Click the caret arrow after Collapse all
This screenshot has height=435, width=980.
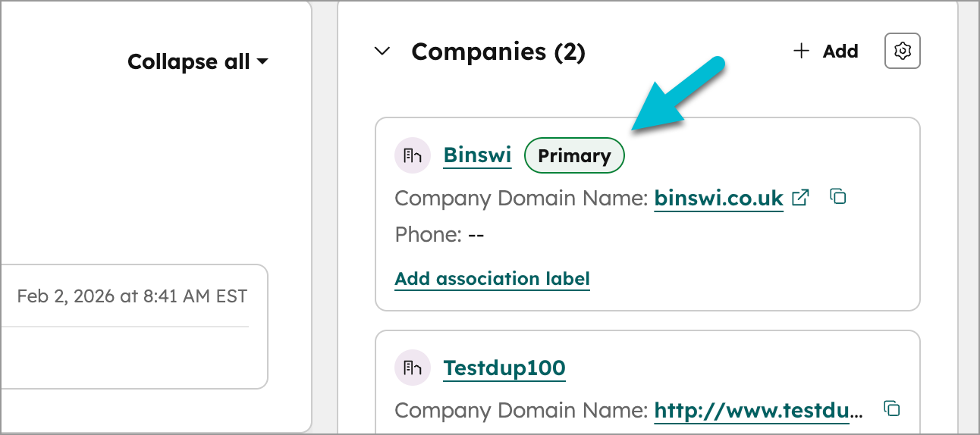pyautogui.click(x=262, y=61)
